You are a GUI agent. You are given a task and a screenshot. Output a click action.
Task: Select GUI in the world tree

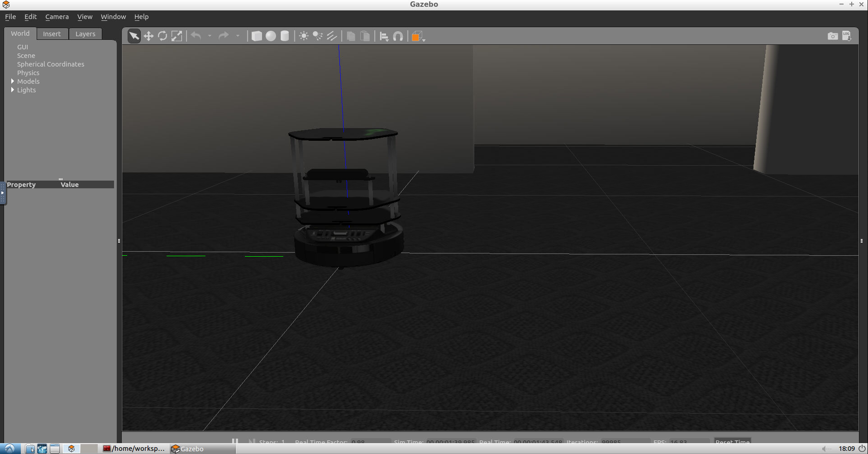[x=23, y=47]
